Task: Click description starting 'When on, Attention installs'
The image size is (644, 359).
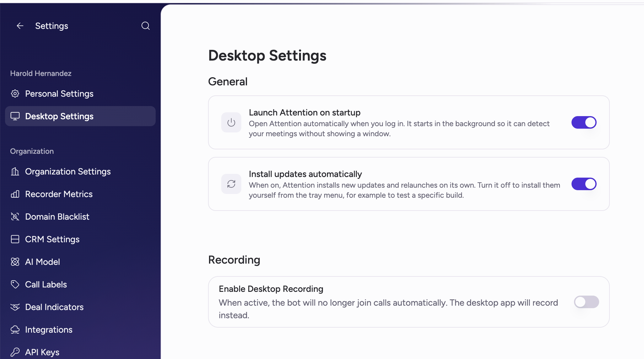Action: pos(405,190)
